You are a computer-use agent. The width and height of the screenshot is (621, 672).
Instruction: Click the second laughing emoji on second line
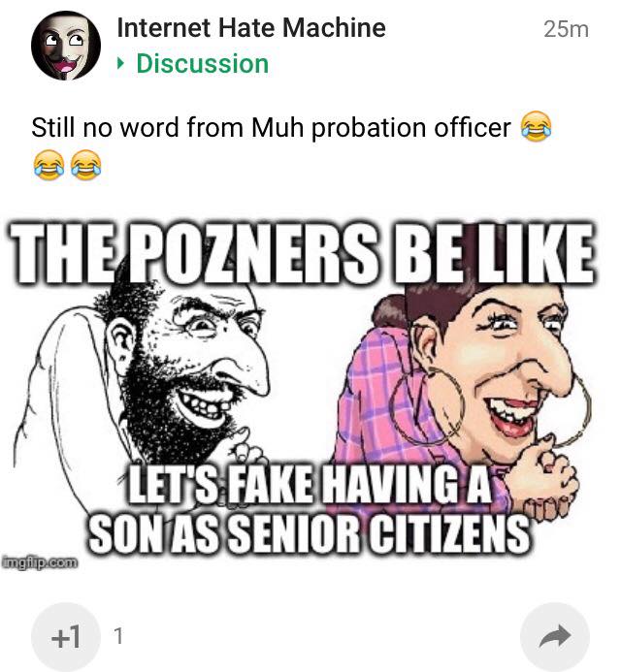85,165
